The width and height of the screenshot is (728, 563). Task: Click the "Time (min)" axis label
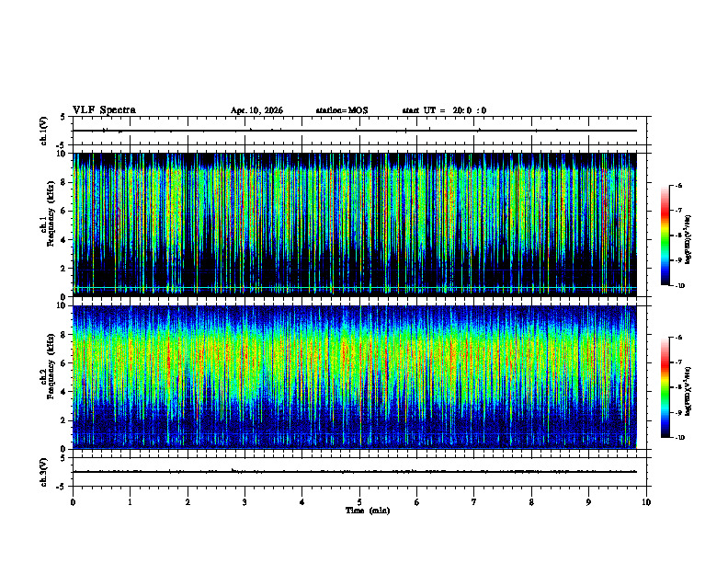tap(368, 511)
